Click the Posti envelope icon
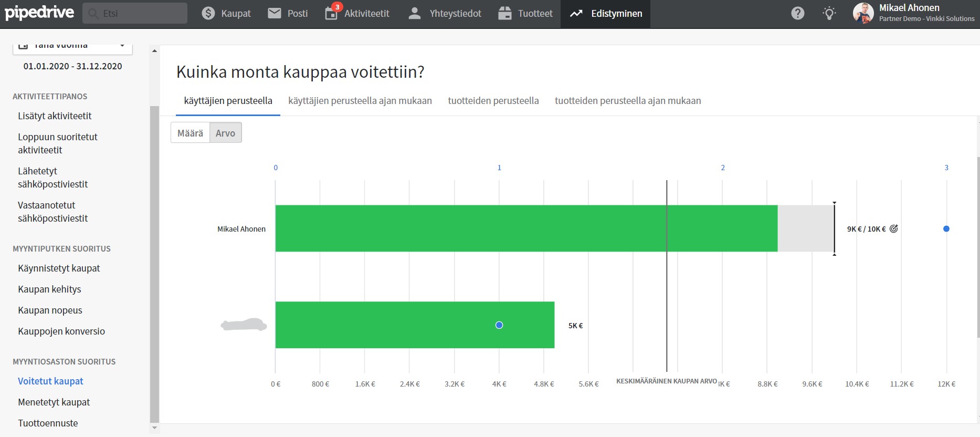The height and width of the screenshot is (437, 980). 275,13
